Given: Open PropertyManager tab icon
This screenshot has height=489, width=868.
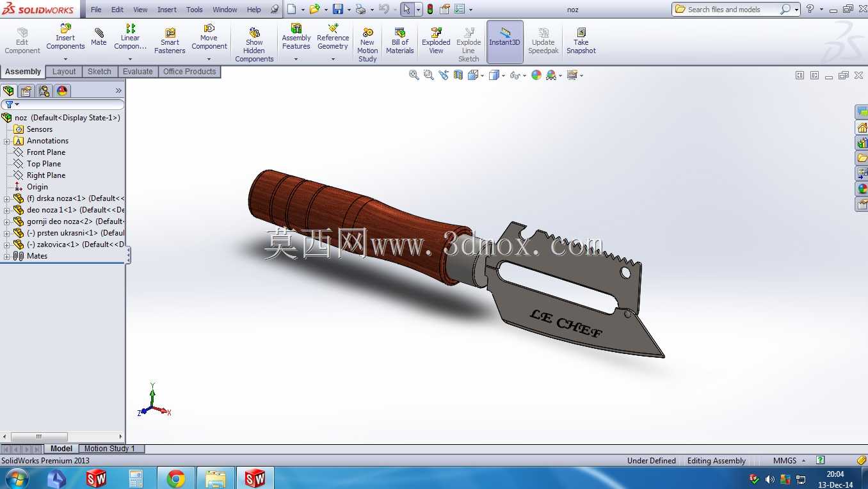Looking at the screenshot, I should 26,91.
